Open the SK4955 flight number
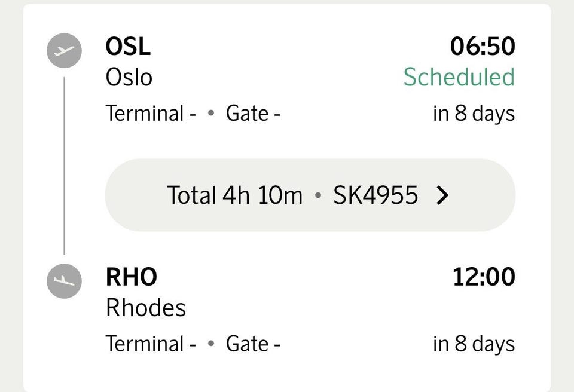This screenshot has width=574, height=392. (x=375, y=195)
